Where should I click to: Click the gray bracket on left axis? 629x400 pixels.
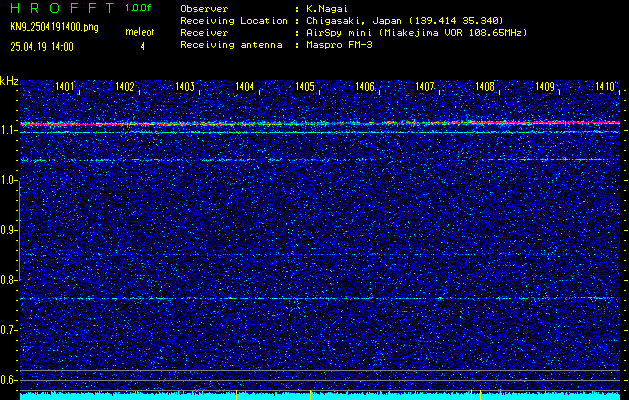[20, 231]
